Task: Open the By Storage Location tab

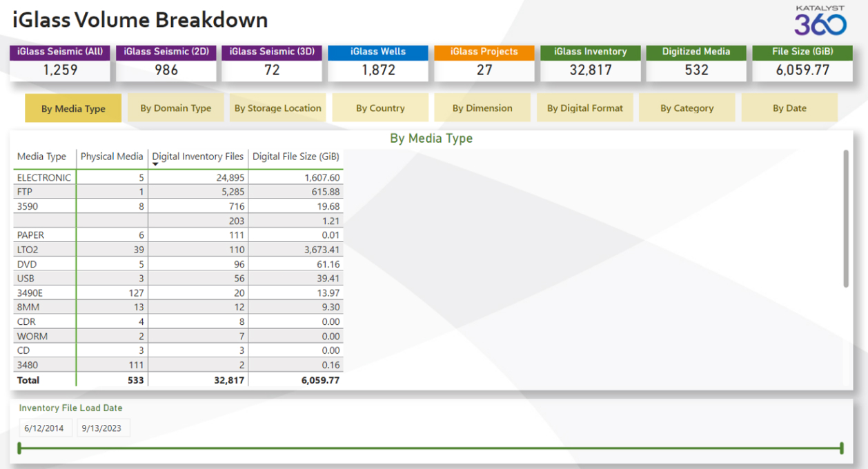Action: 277,108
